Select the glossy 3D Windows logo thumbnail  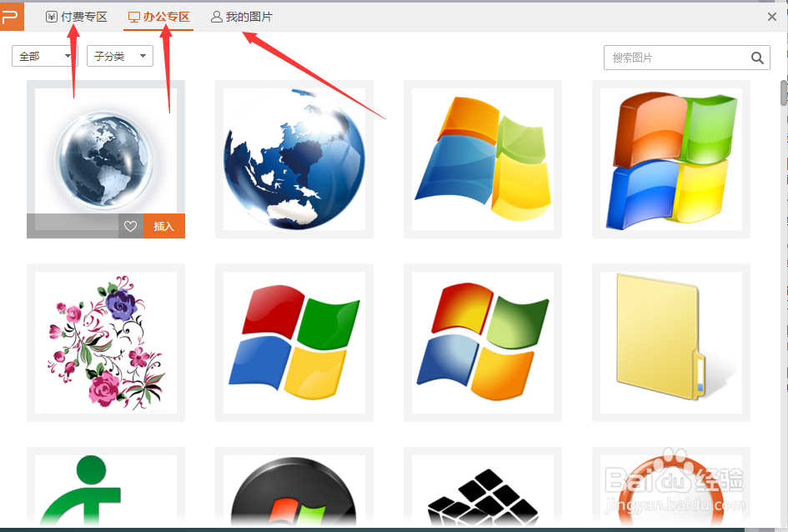tap(671, 159)
